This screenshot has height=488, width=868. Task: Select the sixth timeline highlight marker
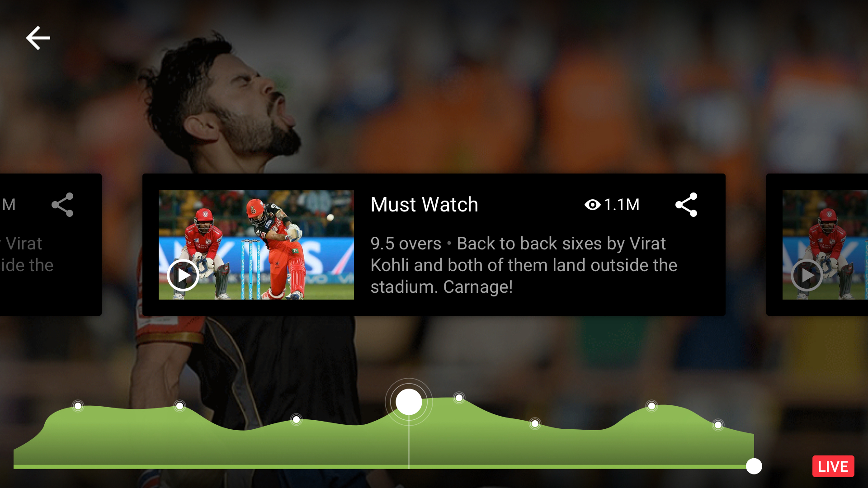(535, 423)
